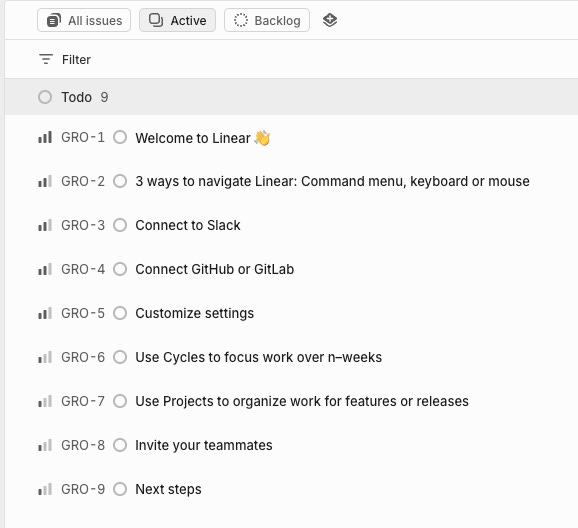This screenshot has height=528, width=578.
Task: Open the Backlog tab
Action: click(x=267, y=20)
